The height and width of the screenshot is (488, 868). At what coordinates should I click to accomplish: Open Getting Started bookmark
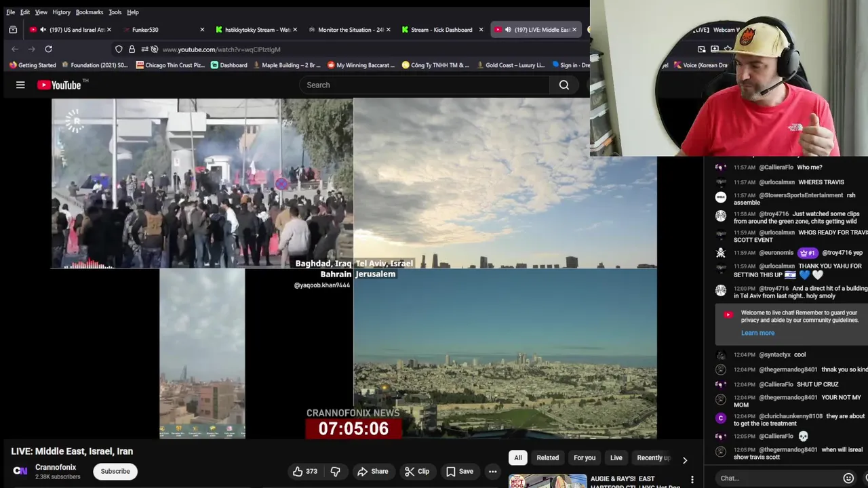click(32, 65)
